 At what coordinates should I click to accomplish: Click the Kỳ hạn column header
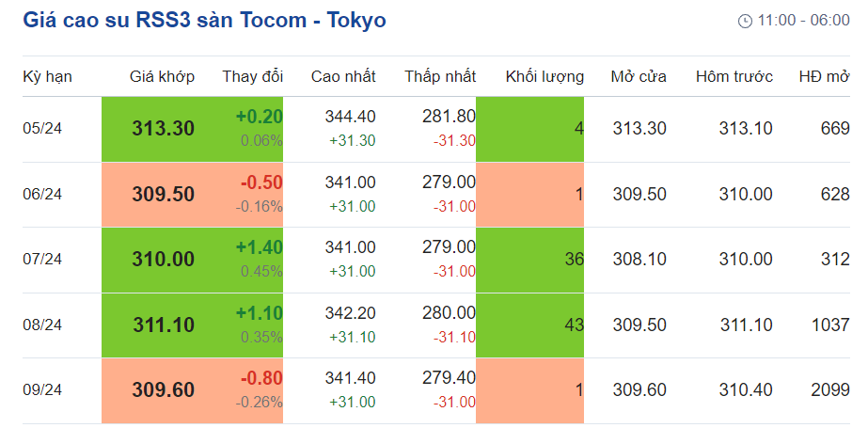tap(47, 77)
